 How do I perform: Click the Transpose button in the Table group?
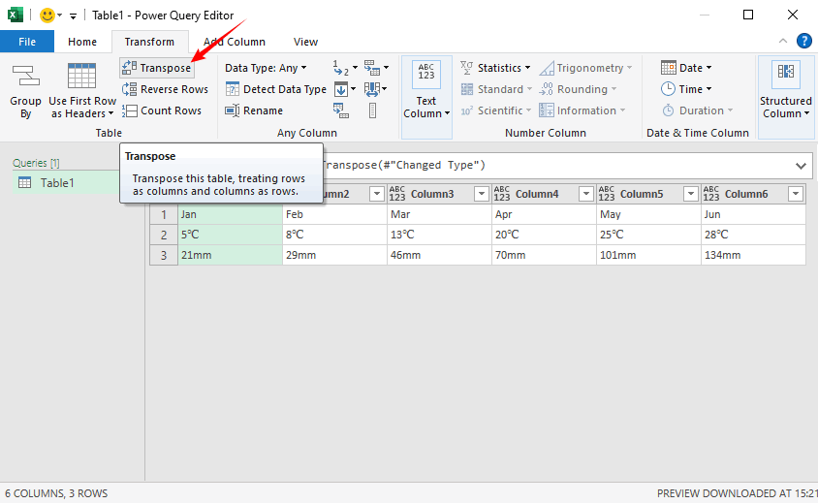(x=157, y=68)
